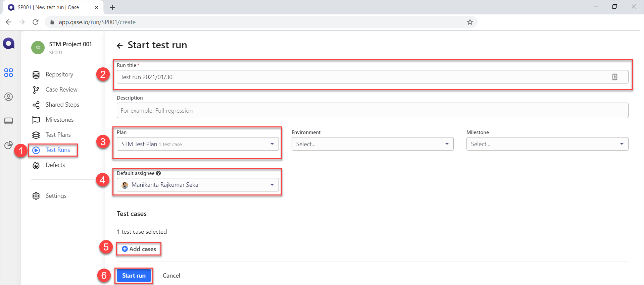Click the Defects flame icon
Image resolution: width=644 pixels, height=285 pixels.
pos(36,165)
